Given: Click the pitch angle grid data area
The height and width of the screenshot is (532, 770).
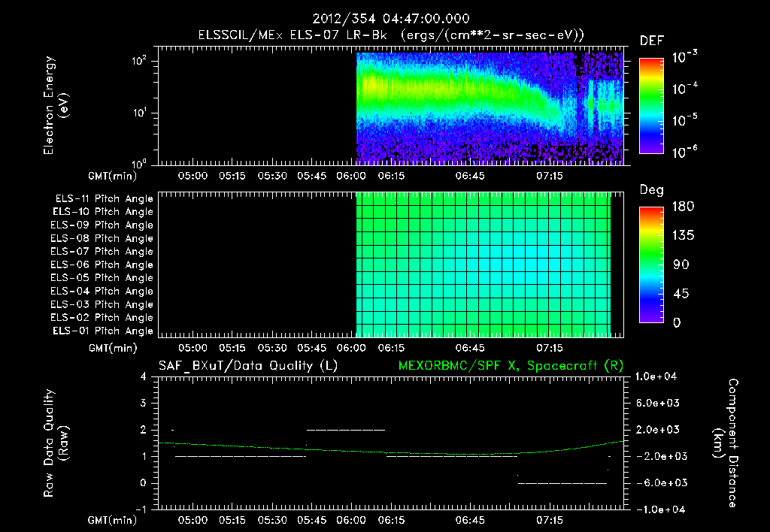Looking at the screenshot, I should tap(484, 264).
